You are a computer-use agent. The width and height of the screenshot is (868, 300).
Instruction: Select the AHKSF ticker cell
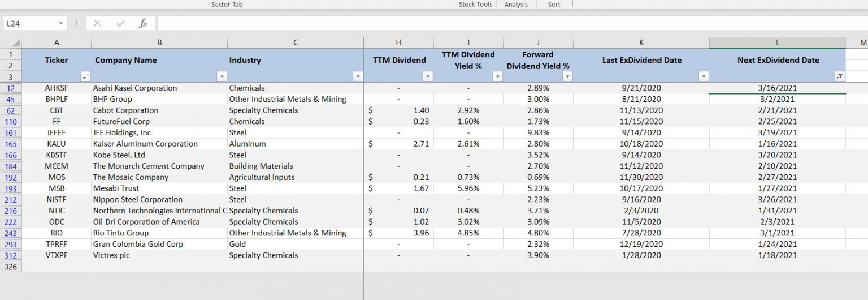[x=57, y=88]
